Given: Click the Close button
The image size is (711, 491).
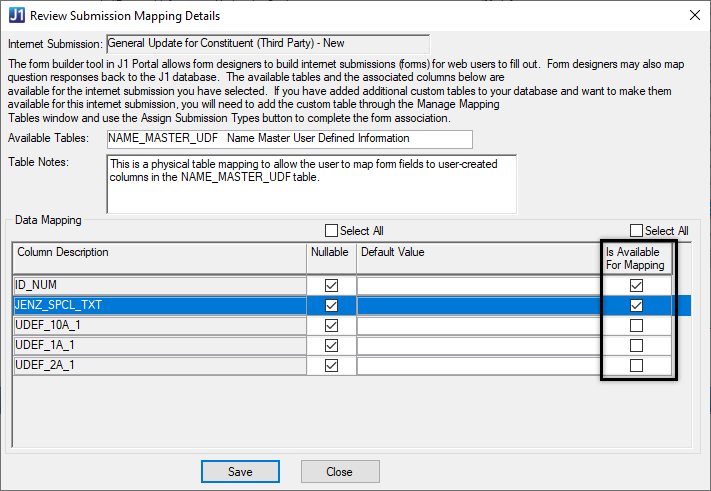Looking at the screenshot, I should click(340, 472).
